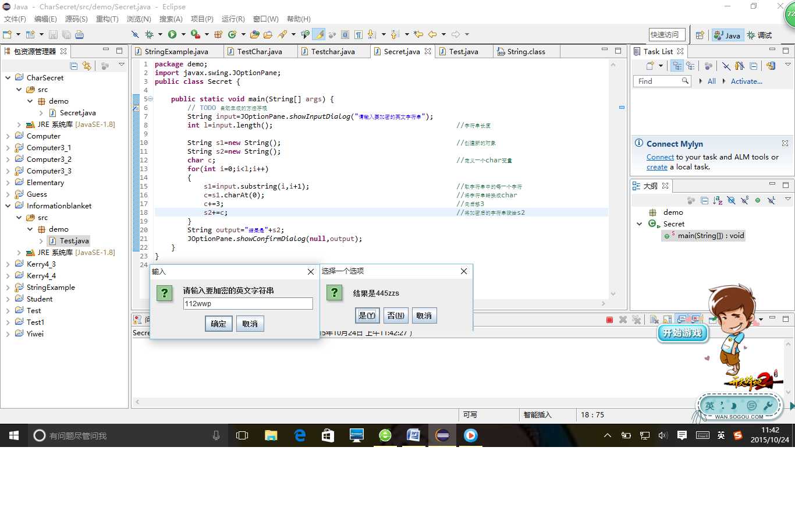Click the create local task link

tap(657, 167)
